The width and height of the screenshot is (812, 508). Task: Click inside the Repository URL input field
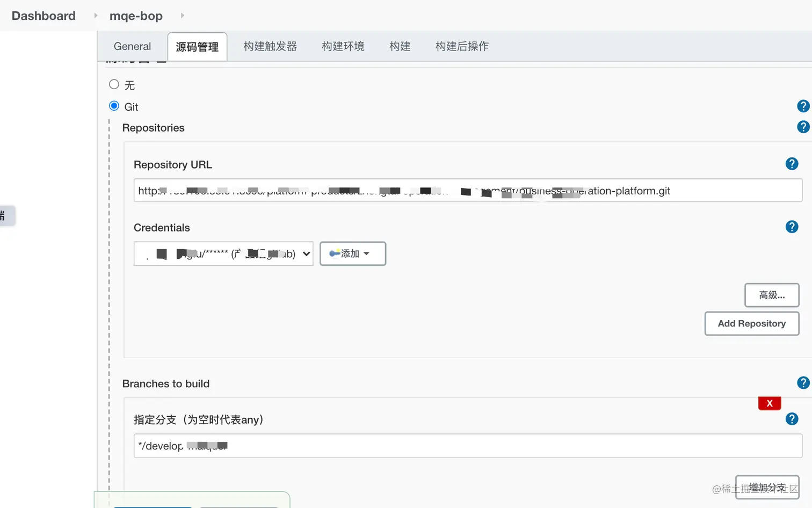[468, 190]
